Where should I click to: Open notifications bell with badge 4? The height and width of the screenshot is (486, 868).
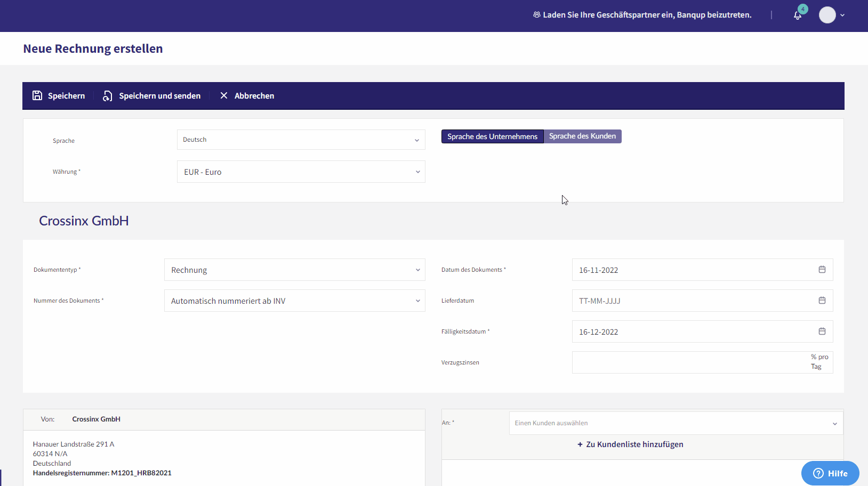[798, 14]
